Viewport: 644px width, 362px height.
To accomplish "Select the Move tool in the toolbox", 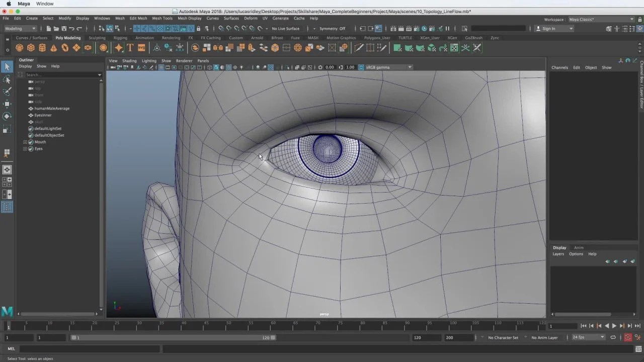I will 7,104.
